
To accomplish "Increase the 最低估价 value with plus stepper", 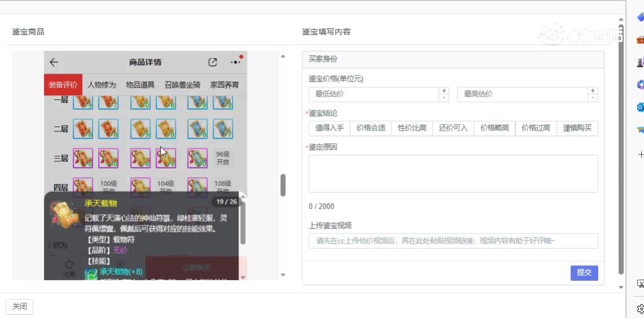I will click(444, 91).
